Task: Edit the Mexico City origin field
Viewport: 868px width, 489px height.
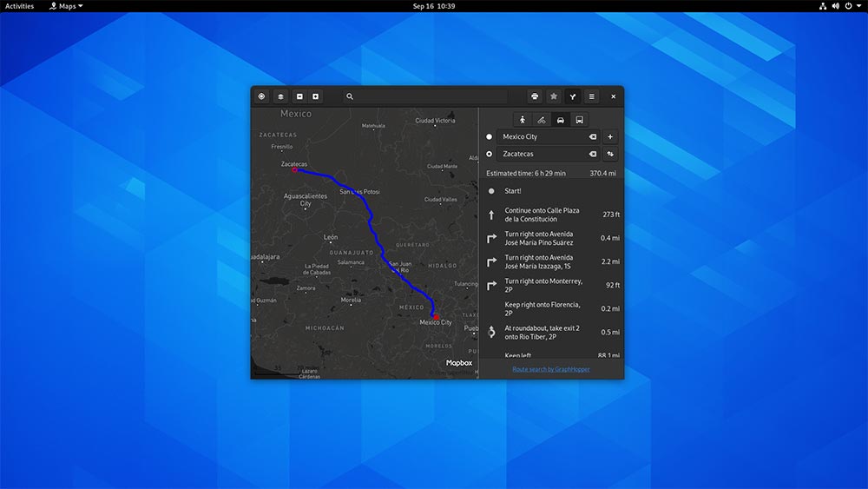Action: [x=548, y=136]
